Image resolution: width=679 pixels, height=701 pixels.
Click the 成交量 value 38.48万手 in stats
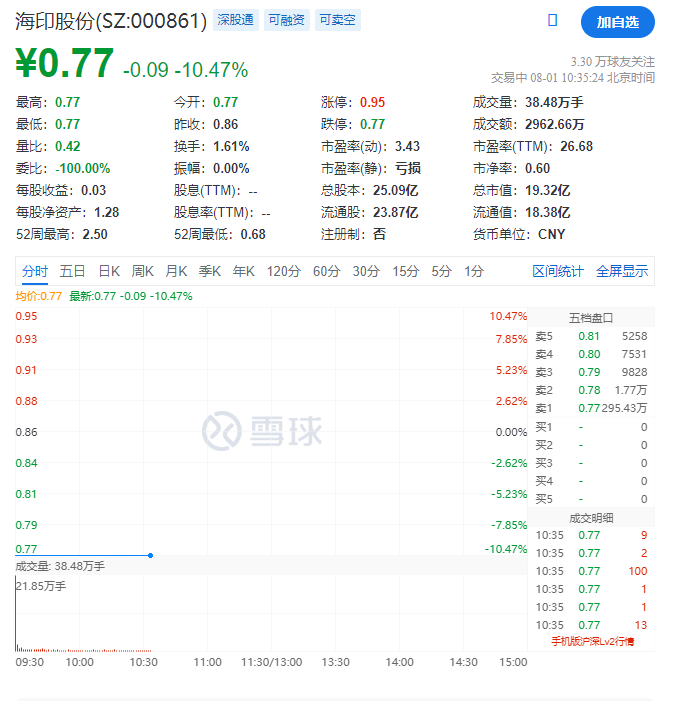[x=554, y=102]
